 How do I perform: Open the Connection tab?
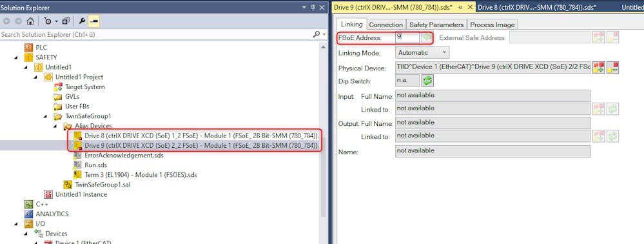385,25
